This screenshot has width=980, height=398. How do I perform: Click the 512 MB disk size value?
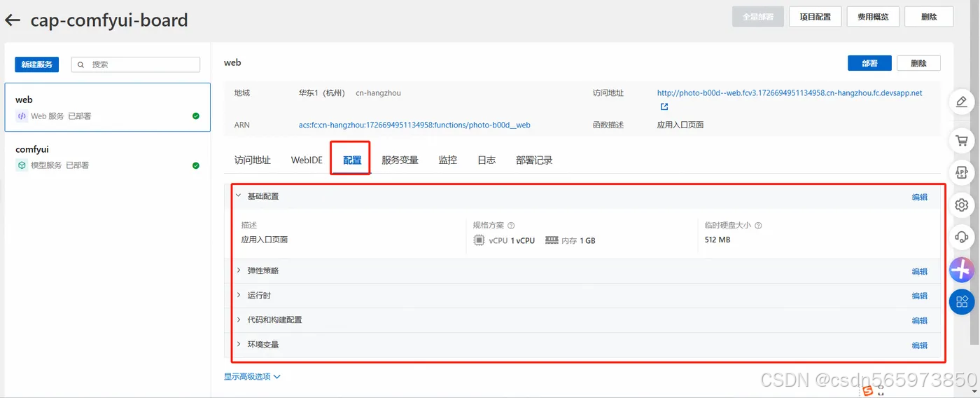click(717, 240)
